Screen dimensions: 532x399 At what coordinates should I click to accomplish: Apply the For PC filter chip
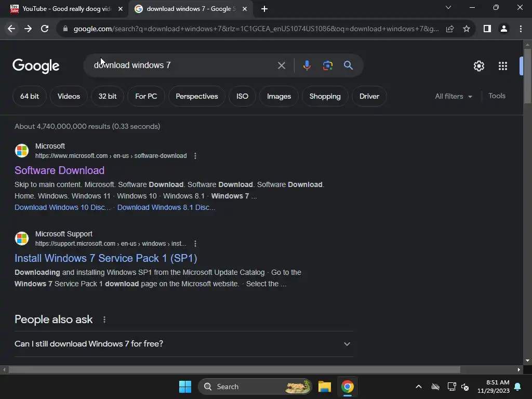(x=146, y=96)
